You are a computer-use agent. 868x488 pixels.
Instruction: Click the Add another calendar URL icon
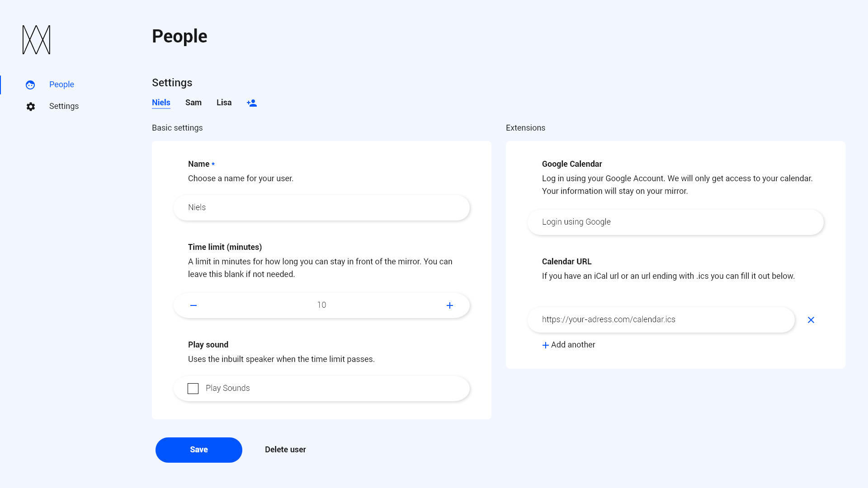click(546, 344)
